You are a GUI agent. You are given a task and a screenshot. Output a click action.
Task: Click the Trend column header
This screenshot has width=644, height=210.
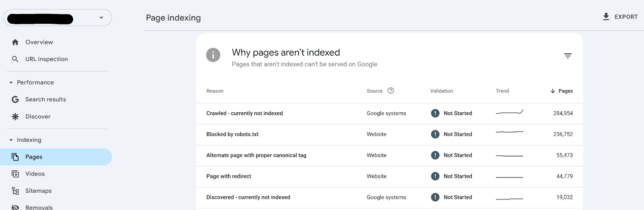[502, 91]
